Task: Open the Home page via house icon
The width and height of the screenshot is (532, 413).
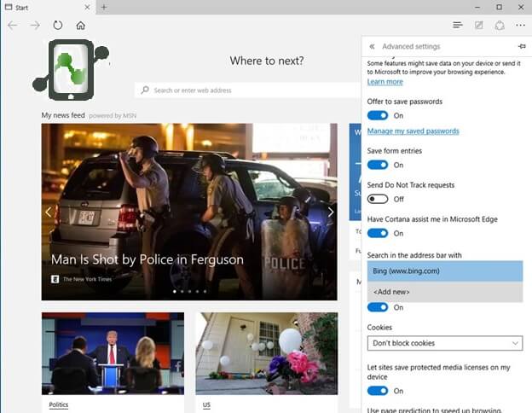Action: [81, 26]
